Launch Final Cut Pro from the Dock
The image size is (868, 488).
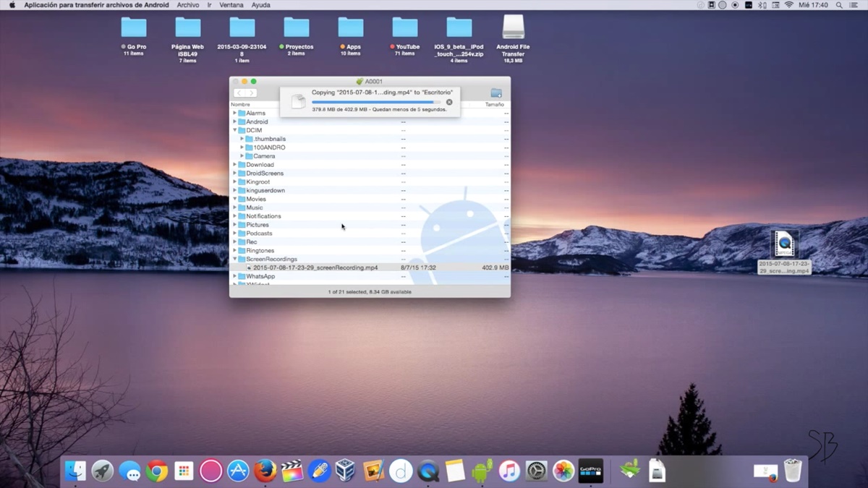[x=292, y=471]
